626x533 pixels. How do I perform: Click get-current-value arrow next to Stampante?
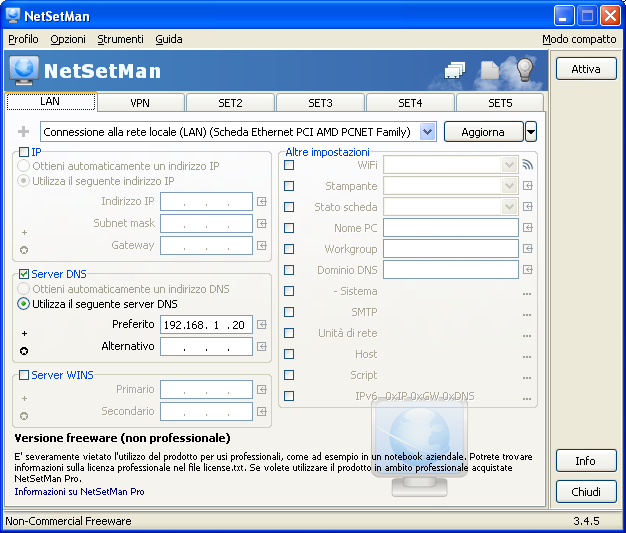point(528,186)
